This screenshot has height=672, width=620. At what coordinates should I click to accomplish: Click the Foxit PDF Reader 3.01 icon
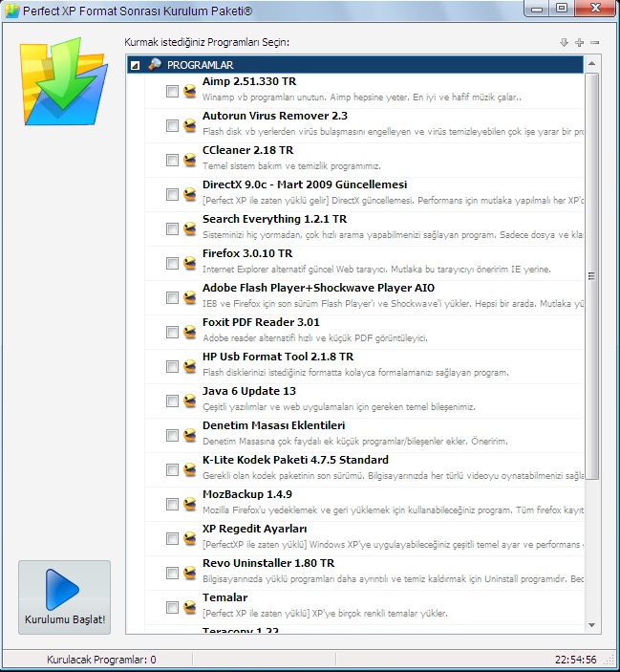tap(190, 332)
